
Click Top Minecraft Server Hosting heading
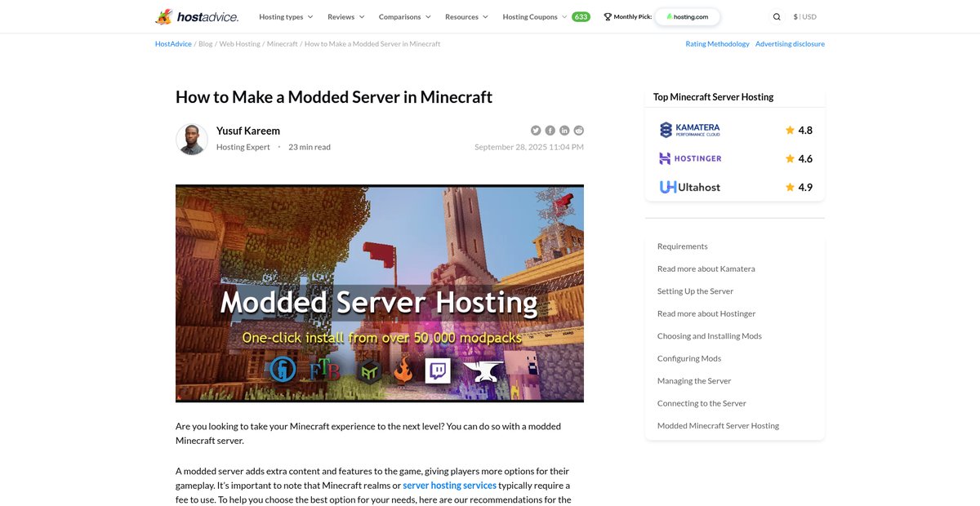tap(713, 97)
